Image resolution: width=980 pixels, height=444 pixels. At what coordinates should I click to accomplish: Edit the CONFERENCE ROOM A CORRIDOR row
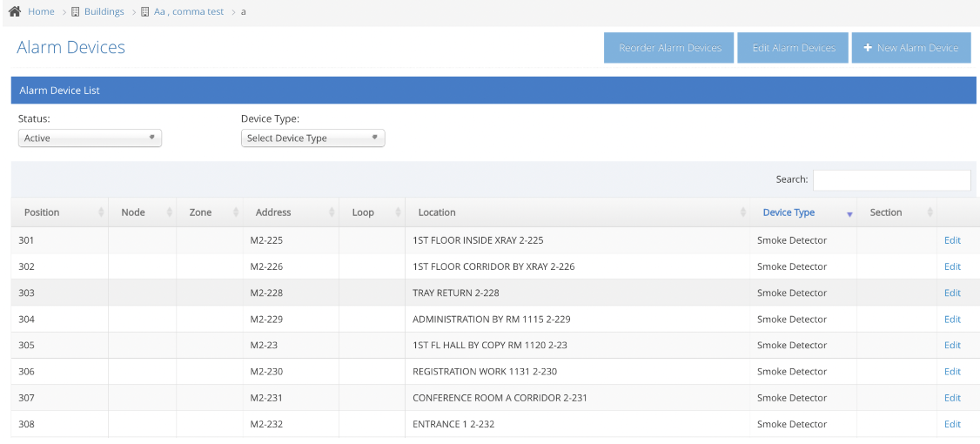(952, 398)
